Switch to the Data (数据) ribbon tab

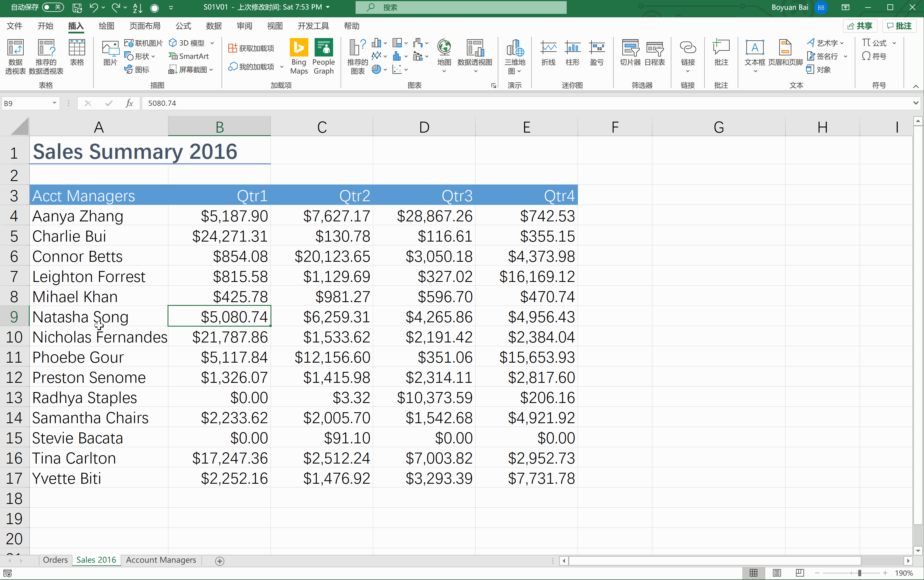[214, 26]
